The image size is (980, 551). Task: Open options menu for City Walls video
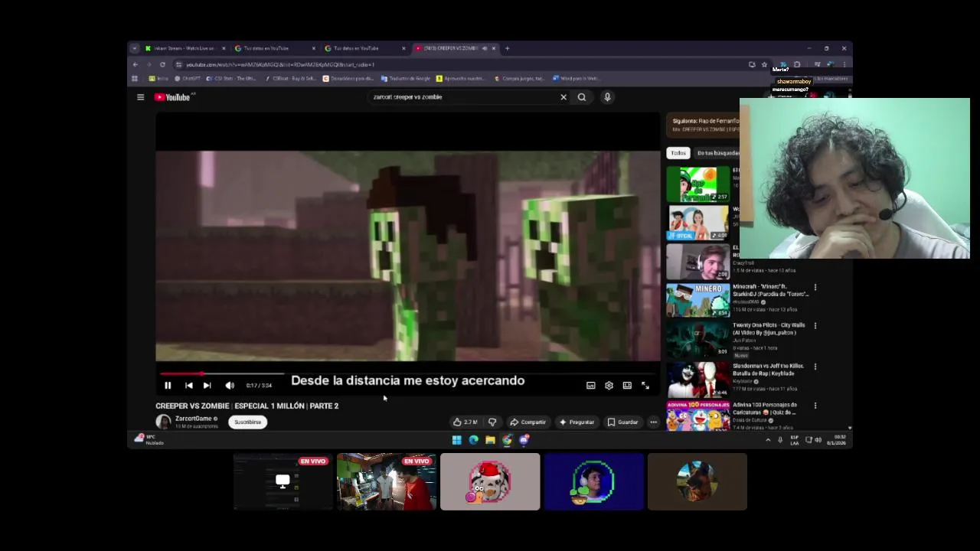pos(815,326)
